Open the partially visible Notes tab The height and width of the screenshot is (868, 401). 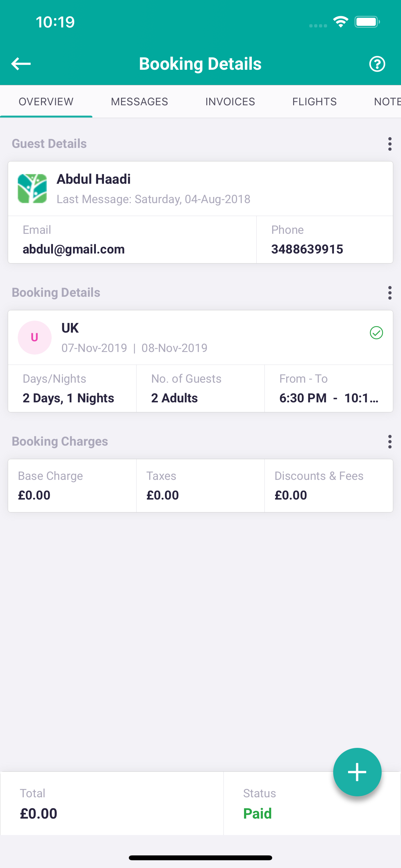pyautogui.click(x=387, y=101)
